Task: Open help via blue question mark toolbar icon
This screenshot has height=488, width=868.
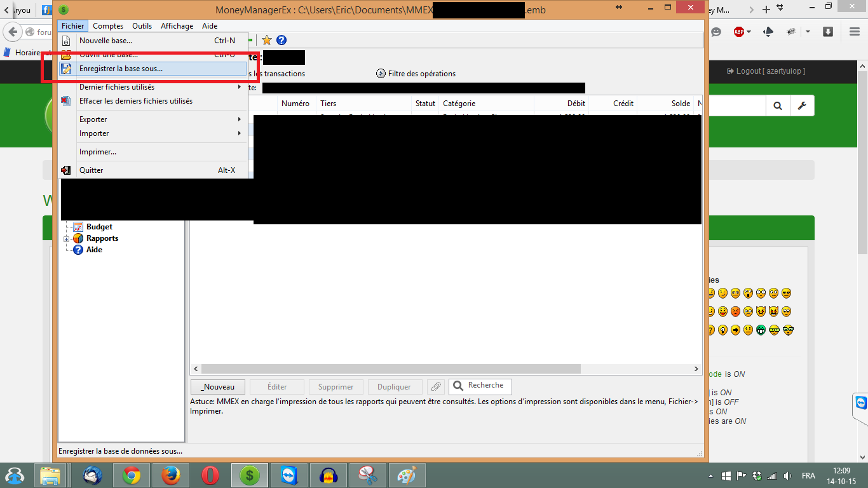Action: pyautogui.click(x=281, y=40)
